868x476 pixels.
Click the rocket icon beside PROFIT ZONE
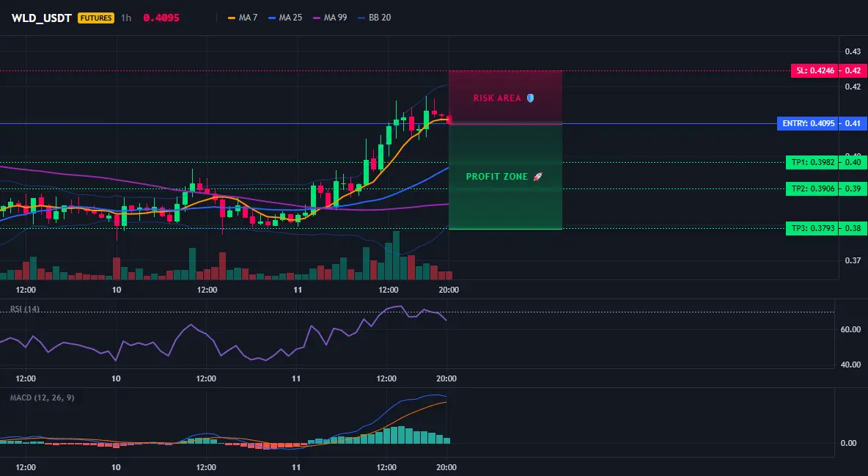click(x=537, y=177)
